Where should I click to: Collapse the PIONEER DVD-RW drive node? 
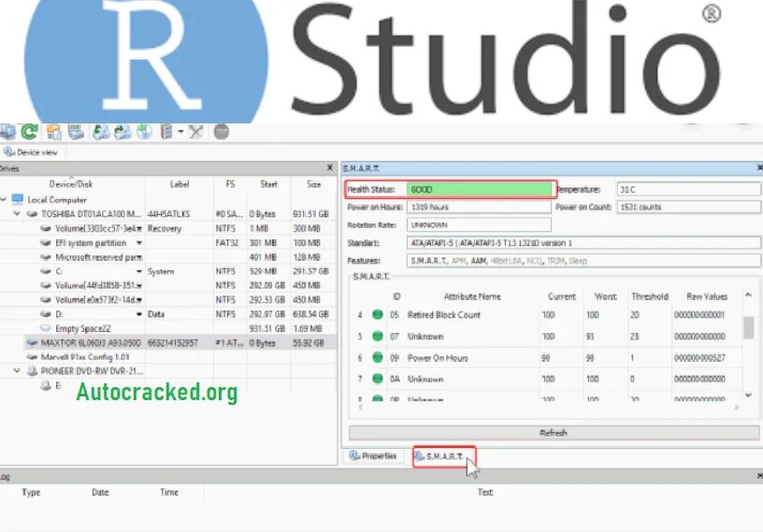[17, 371]
